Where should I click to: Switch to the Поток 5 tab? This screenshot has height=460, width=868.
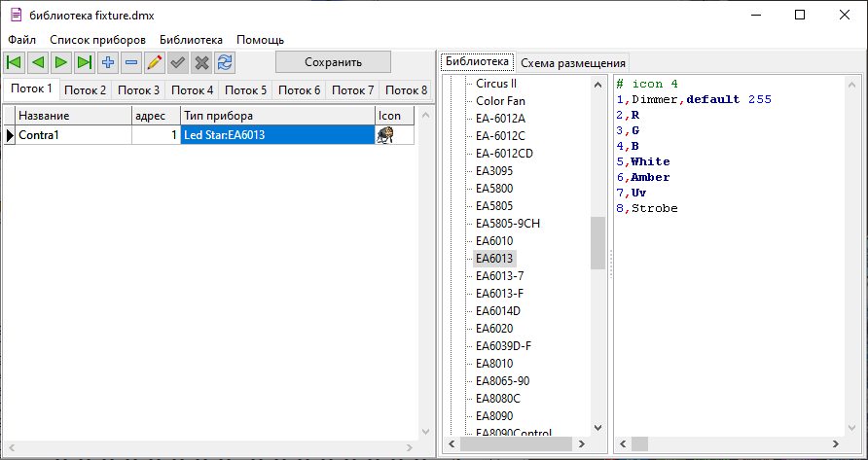coord(246,90)
